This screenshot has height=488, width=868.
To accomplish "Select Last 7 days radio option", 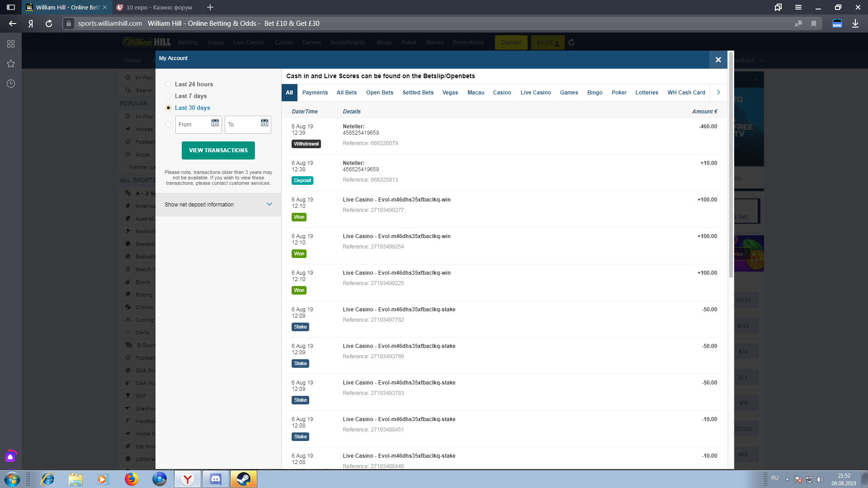I will pos(168,96).
